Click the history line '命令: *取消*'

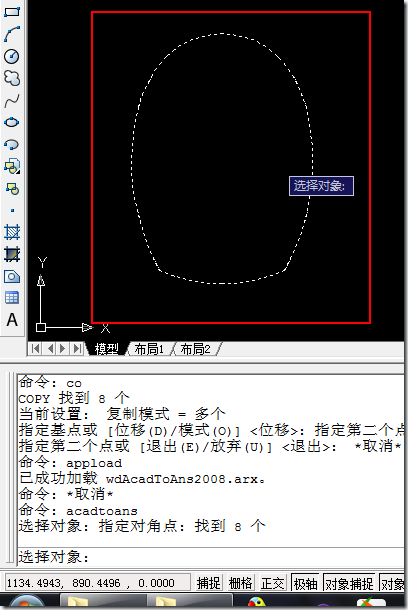pos(66,494)
